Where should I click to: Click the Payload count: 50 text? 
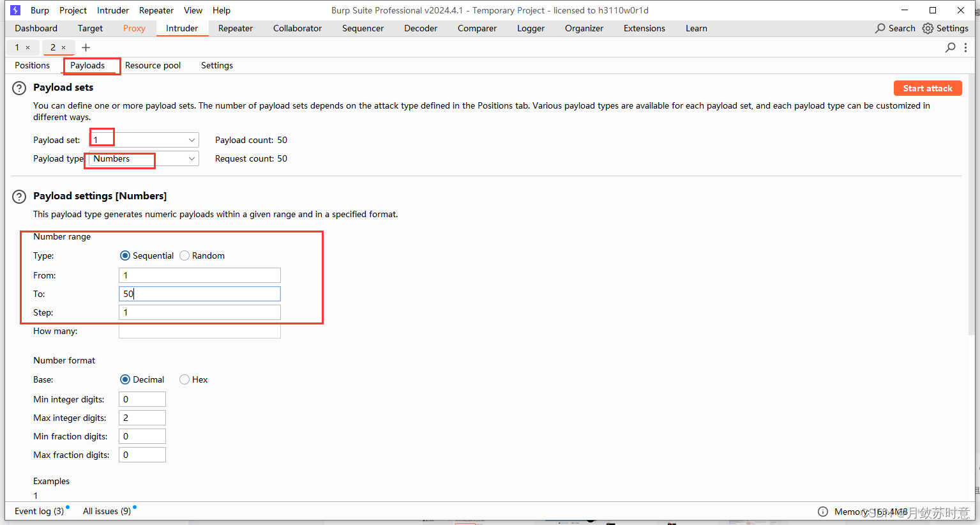click(251, 140)
